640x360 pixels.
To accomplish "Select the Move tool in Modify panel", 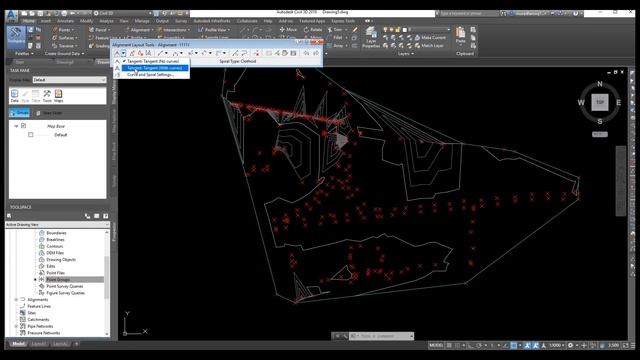I will (x=288, y=30).
